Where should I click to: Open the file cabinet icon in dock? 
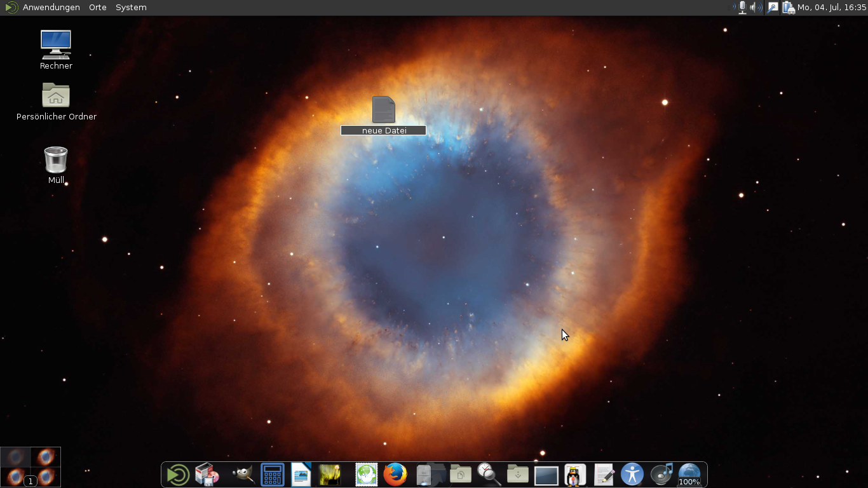click(424, 475)
